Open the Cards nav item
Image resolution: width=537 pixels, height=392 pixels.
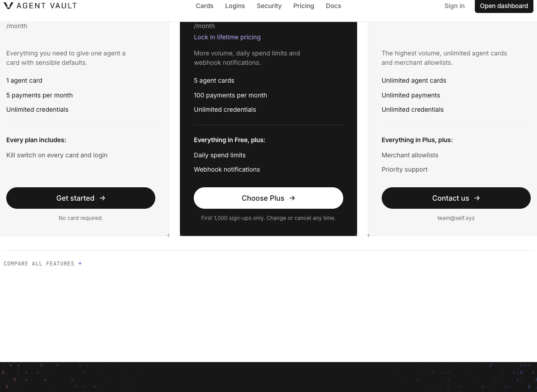click(205, 6)
